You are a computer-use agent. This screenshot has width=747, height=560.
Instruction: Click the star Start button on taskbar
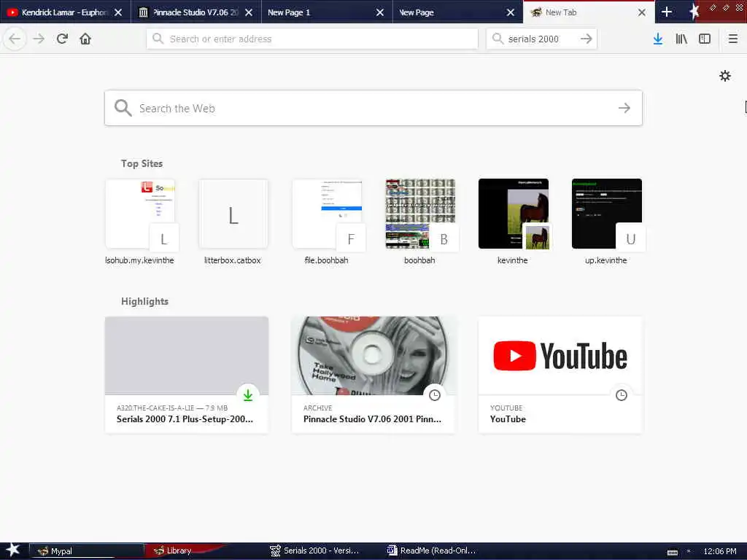point(12,551)
